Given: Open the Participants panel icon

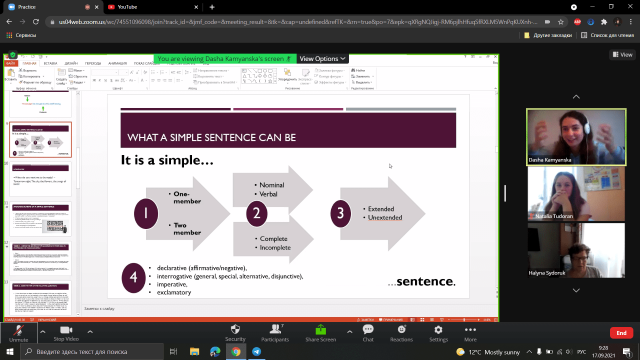Looking at the screenshot, I should 275,329.
